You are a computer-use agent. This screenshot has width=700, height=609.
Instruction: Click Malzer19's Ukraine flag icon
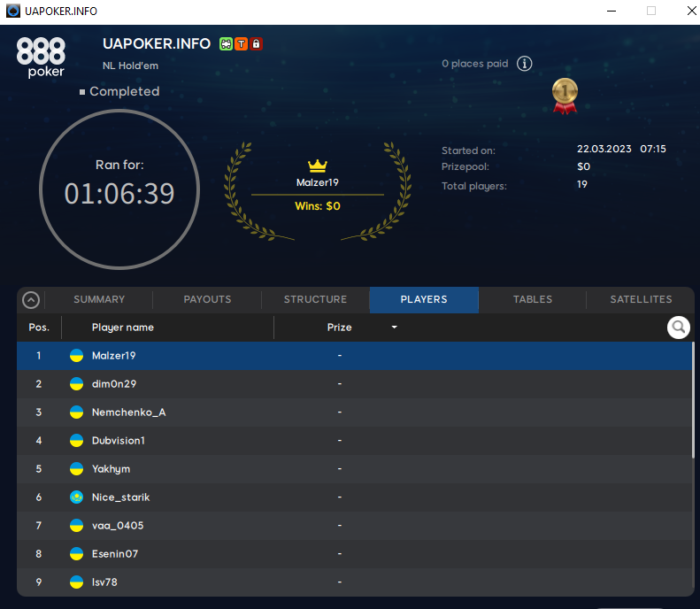[x=76, y=356]
